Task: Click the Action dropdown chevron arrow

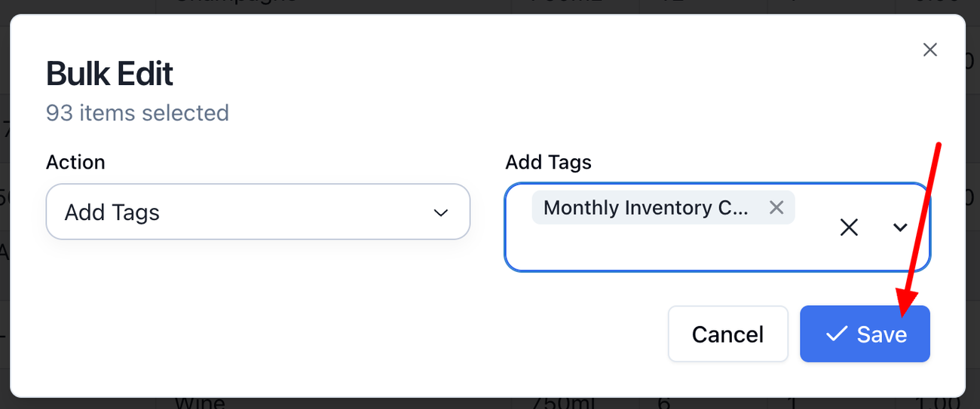Action: [441, 213]
